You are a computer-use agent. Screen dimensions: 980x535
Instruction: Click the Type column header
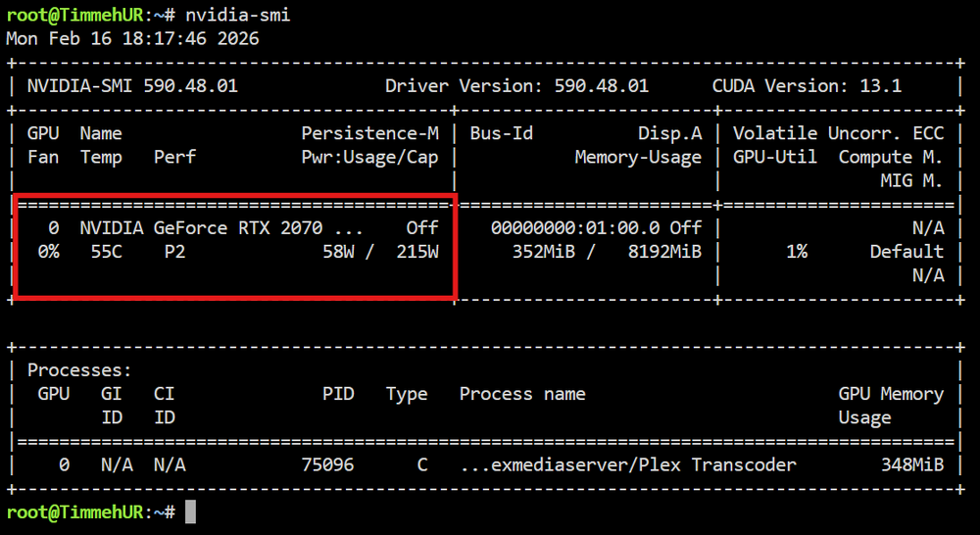coord(407,394)
